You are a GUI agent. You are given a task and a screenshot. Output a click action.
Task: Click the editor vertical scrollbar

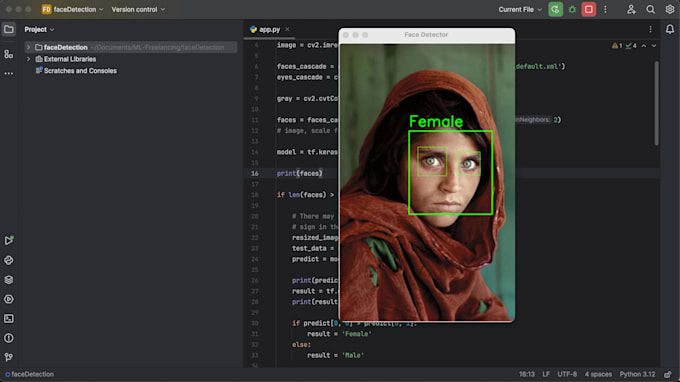[656, 103]
